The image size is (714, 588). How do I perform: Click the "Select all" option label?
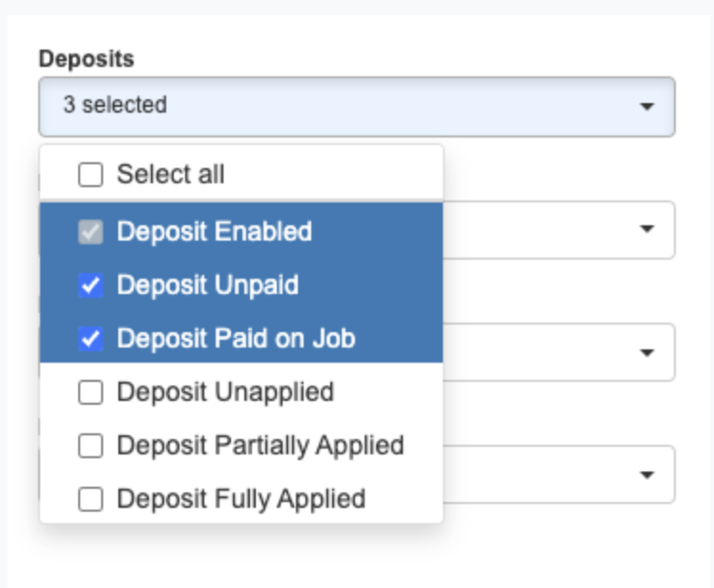coord(171,175)
